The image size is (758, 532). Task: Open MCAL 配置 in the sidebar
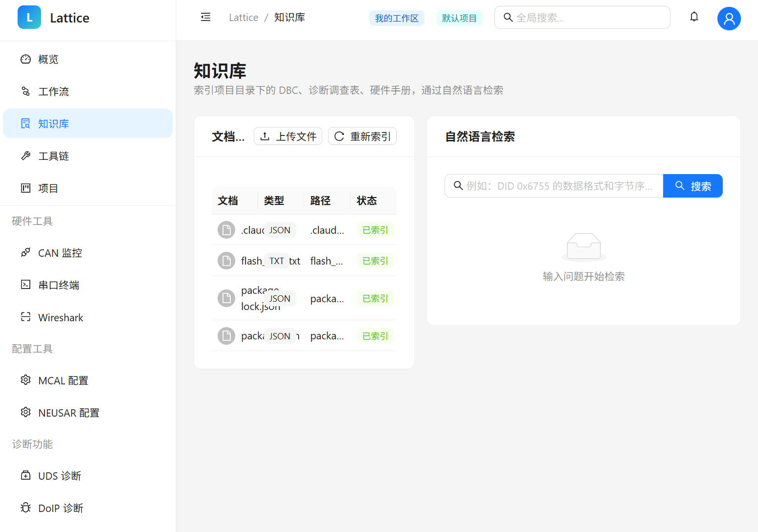[88, 380]
